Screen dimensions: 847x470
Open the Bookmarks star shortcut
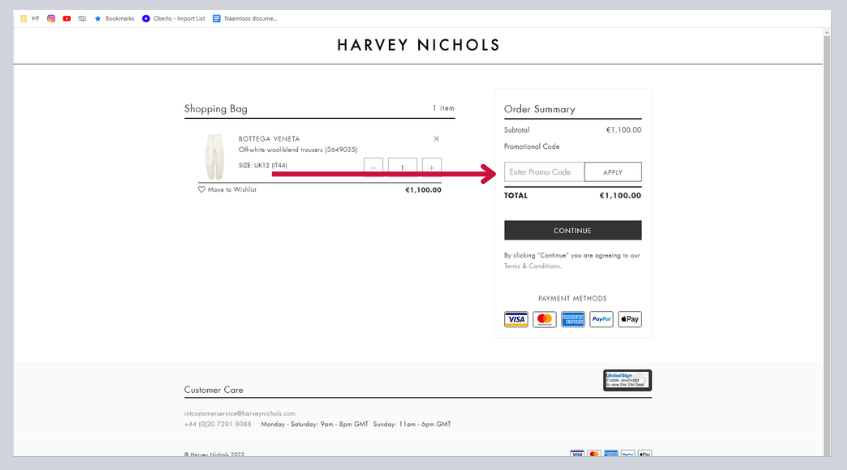(114, 18)
